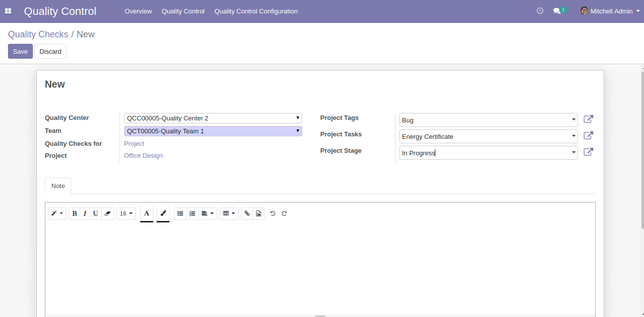Click the insert link icon
The height and width of the screenshot is (317, 644).
247,213
